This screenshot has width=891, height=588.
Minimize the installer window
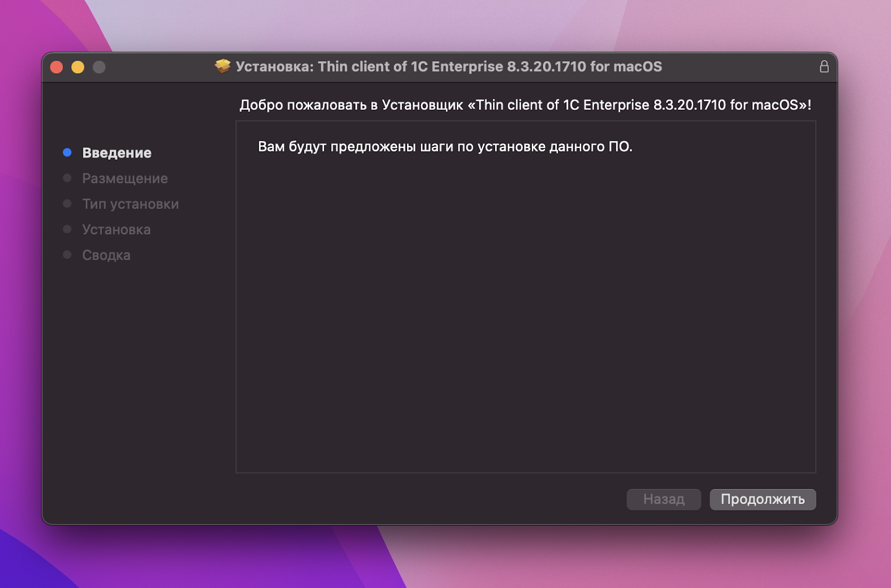click(x=78, y=67)
